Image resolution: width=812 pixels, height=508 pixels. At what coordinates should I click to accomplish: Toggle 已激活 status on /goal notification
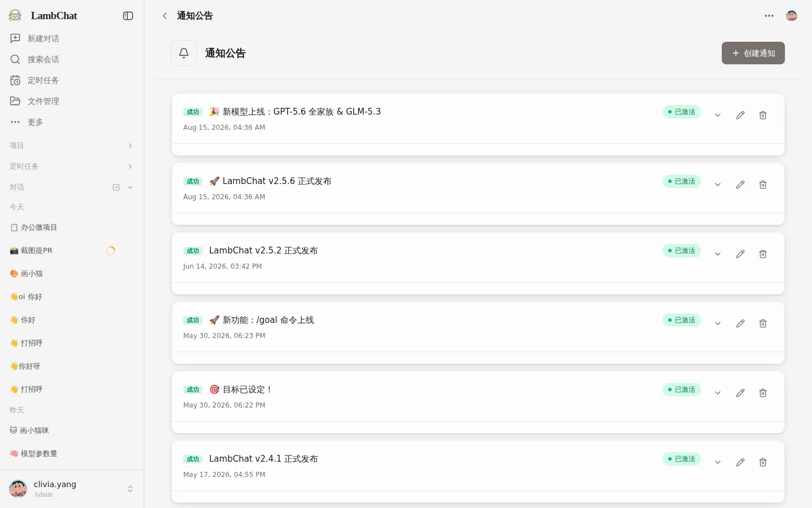coord(682,320)
